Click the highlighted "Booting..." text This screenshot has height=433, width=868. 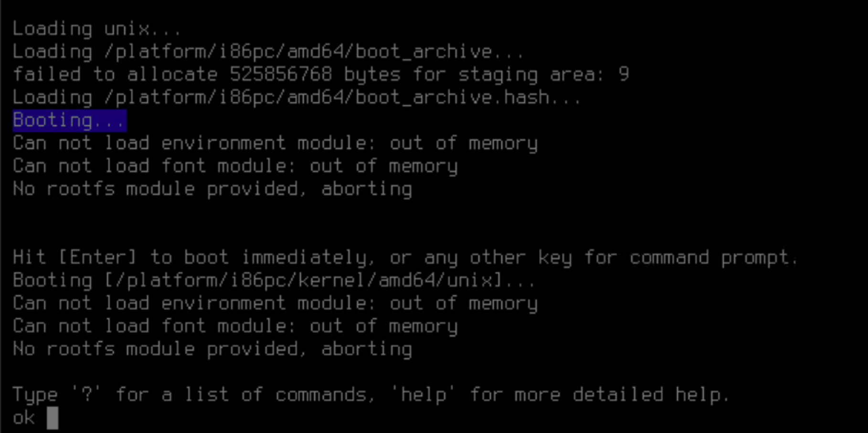pos(69,120)
